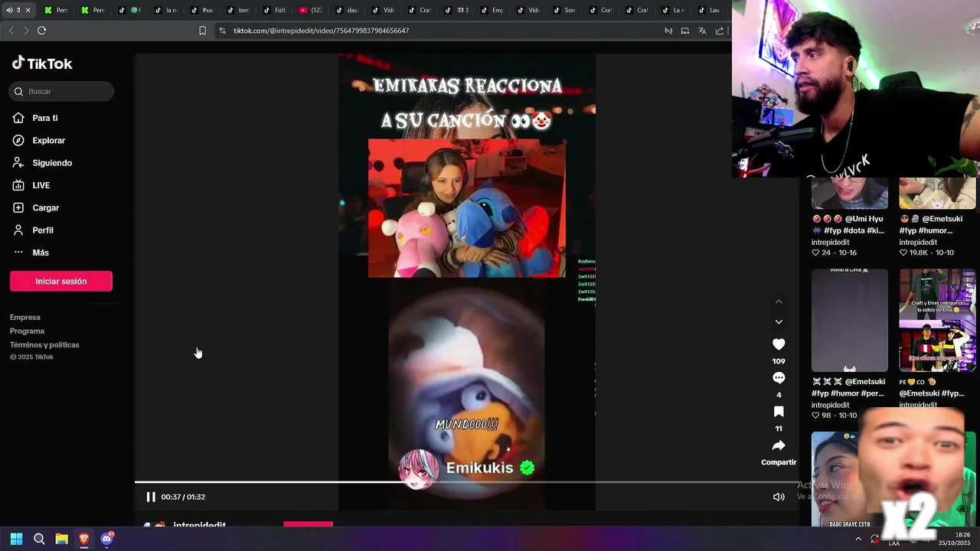Screen dimensions: 980x551
Task: Share the video via the arrow icon
Action: coord(779,445)
